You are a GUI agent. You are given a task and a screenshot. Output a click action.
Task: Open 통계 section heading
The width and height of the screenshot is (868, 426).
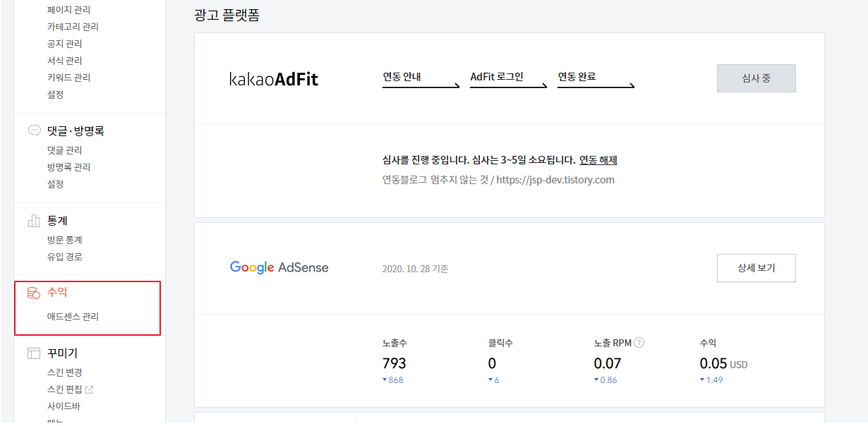[57, 221]
